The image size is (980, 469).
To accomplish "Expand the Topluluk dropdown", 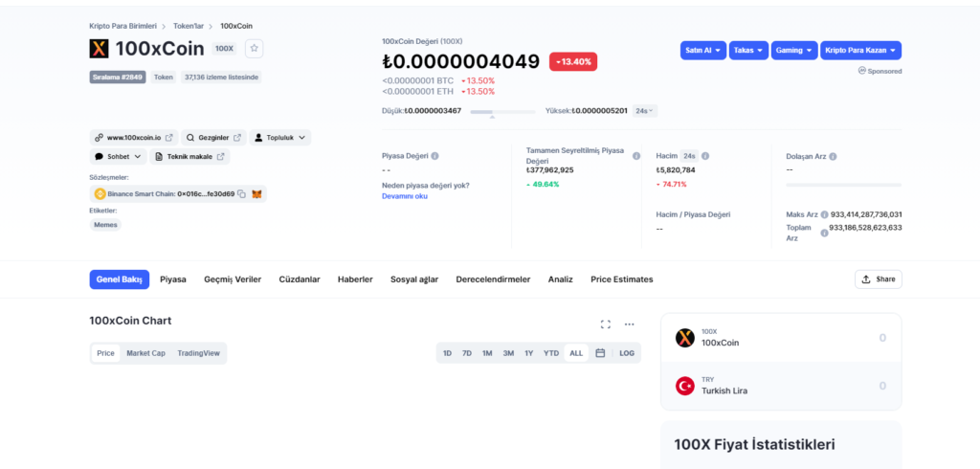I will click(280, 138).
